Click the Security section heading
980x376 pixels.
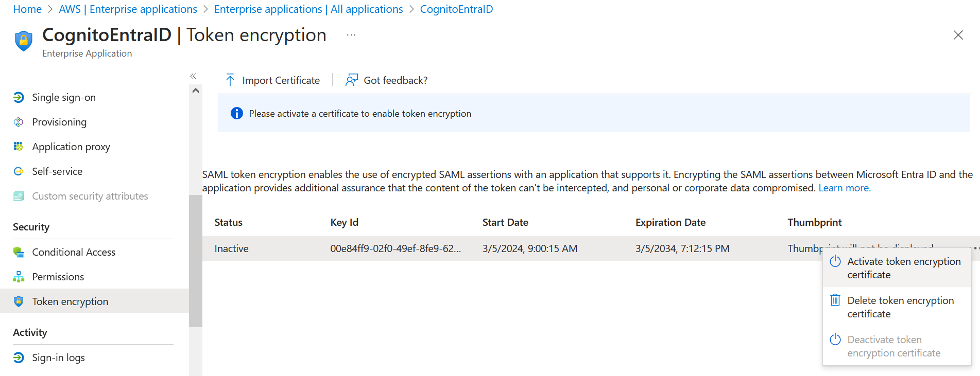(x=31, y=227)
